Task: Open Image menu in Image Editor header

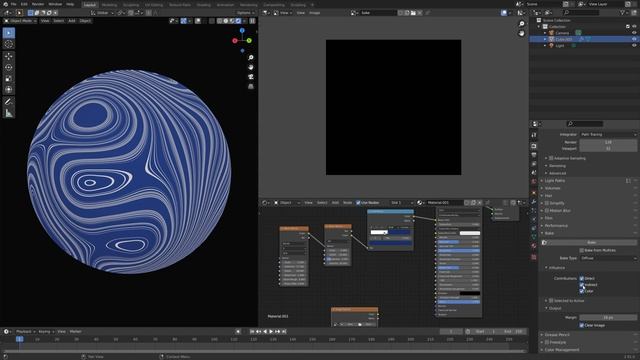Action: pyautogui.click(x=314, y=13)
